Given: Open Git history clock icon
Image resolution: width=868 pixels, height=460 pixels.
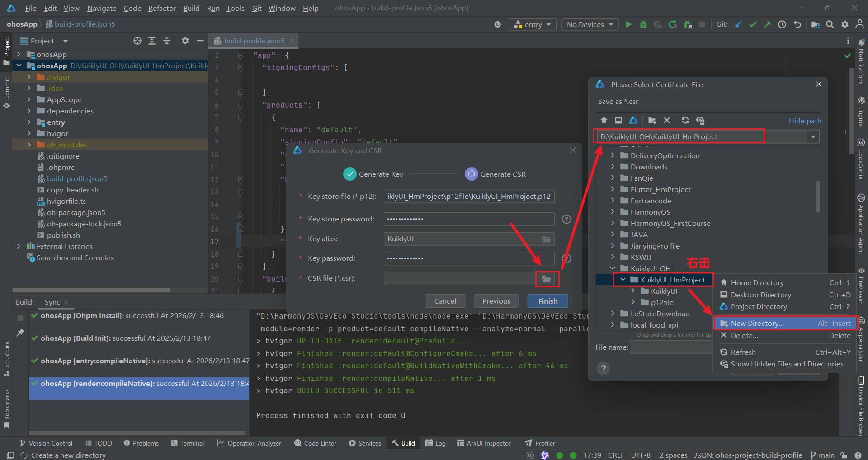Looking at the screenshot, I should click(x=782, y=24).
